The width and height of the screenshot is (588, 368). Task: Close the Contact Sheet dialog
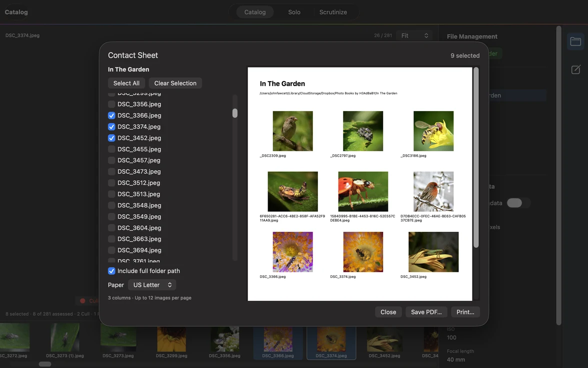(x=388, y=312)
